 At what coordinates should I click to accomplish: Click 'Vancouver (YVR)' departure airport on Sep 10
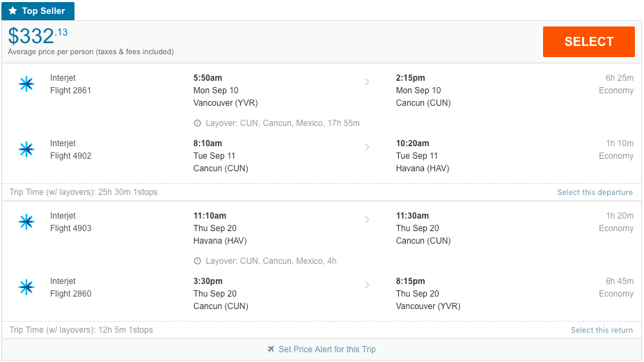tap(226, 103)
